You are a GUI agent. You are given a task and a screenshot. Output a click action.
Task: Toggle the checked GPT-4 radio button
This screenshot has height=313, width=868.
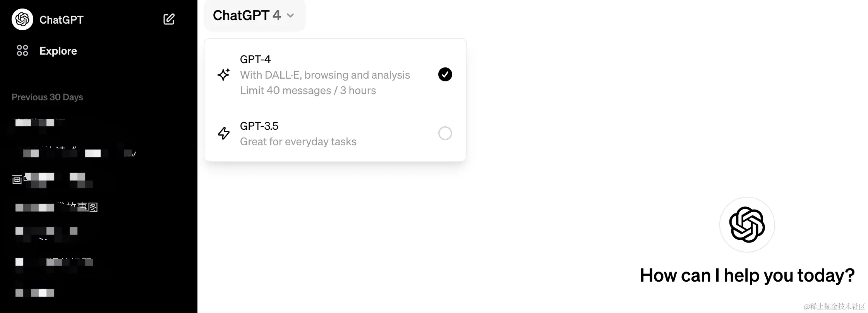pos(445,74)
